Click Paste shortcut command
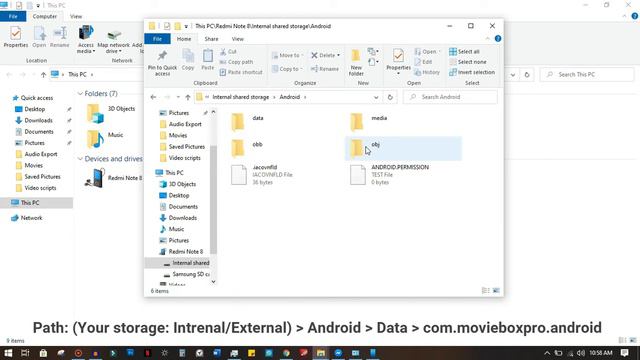Screen dimensions: 640x360 pyautogui.click(x=241, y=72)
